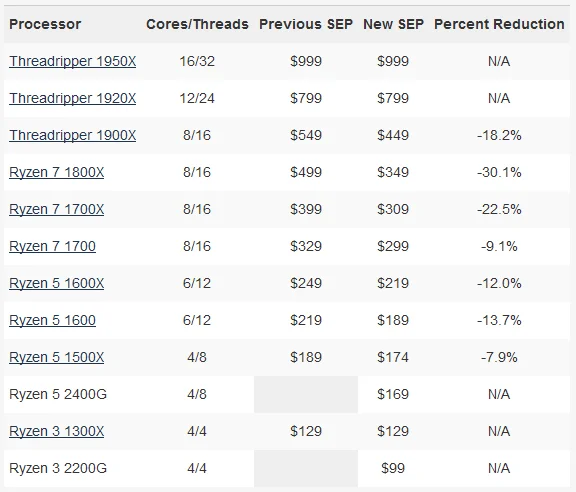Open the Threadripper 1950X link
Screen dimensions: 576x492
click(x=72, y=61)
